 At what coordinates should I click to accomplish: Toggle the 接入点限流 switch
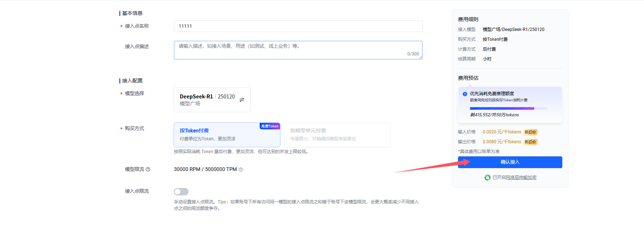(181, 192)
